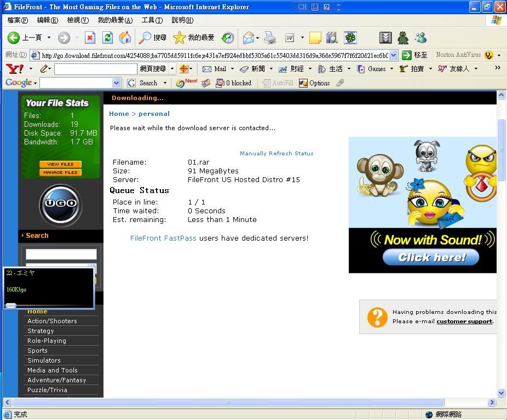
Task: Click FileFront FastPass link
Action: pos(163,238)
